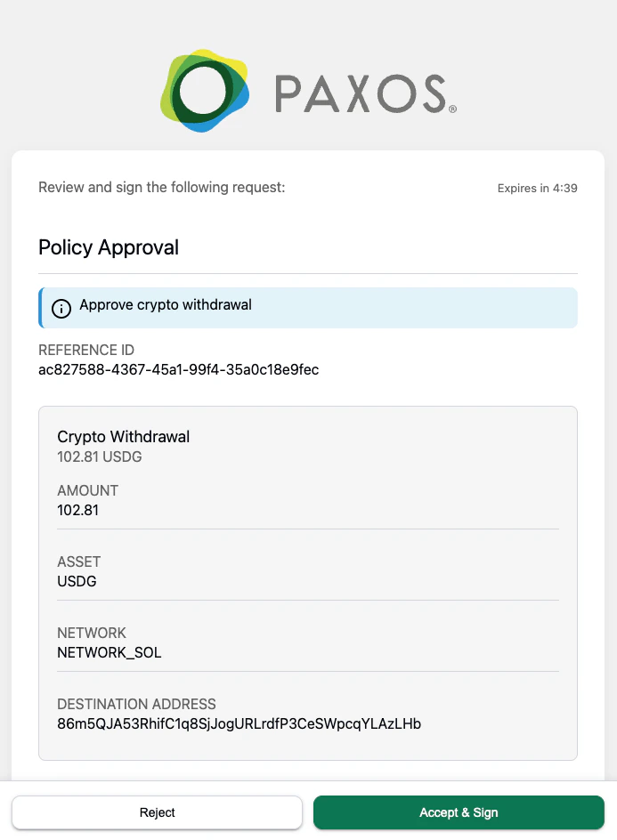This screenshot has height=840, width=617.
Task: Click the DESTINATION ADDRESS label
Action: 137,704
